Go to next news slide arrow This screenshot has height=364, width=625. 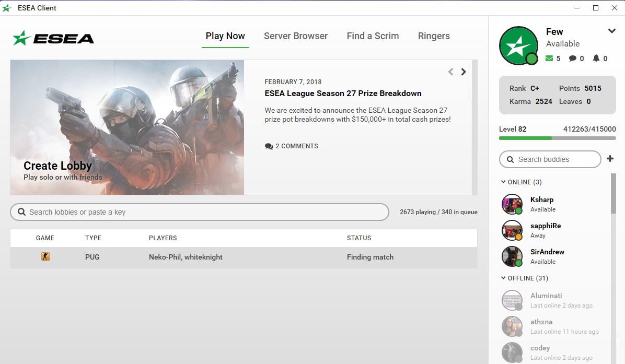(464, 72)
